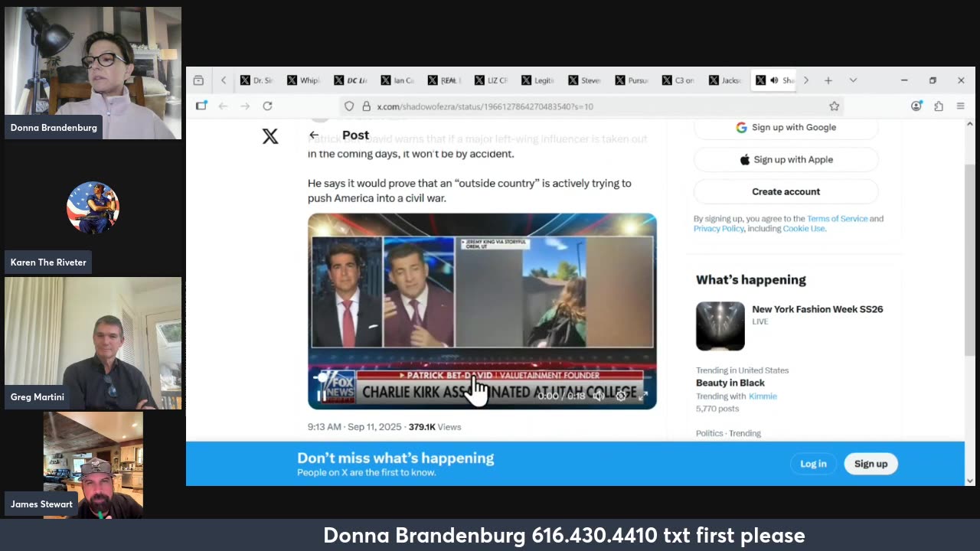Switch to the Ian Ca tab
The width and height of the screenshot is (980, 551).
(398, 80)
